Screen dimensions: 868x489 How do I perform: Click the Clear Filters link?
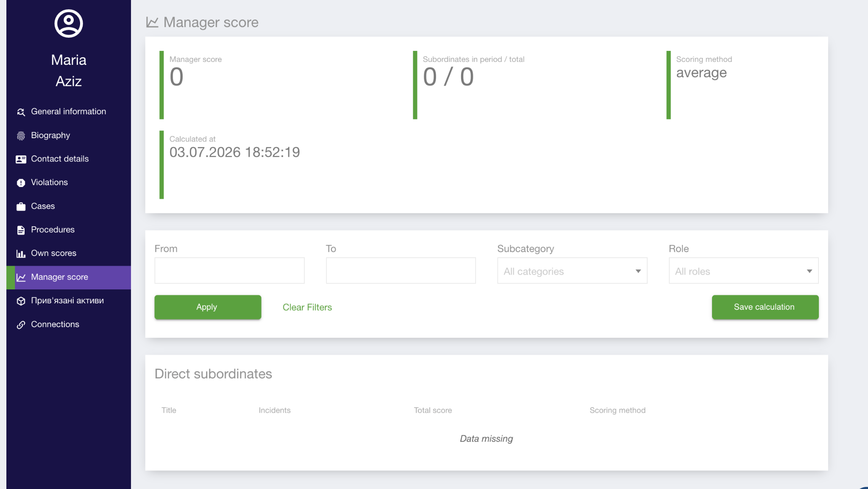click(x=307, y=307)
